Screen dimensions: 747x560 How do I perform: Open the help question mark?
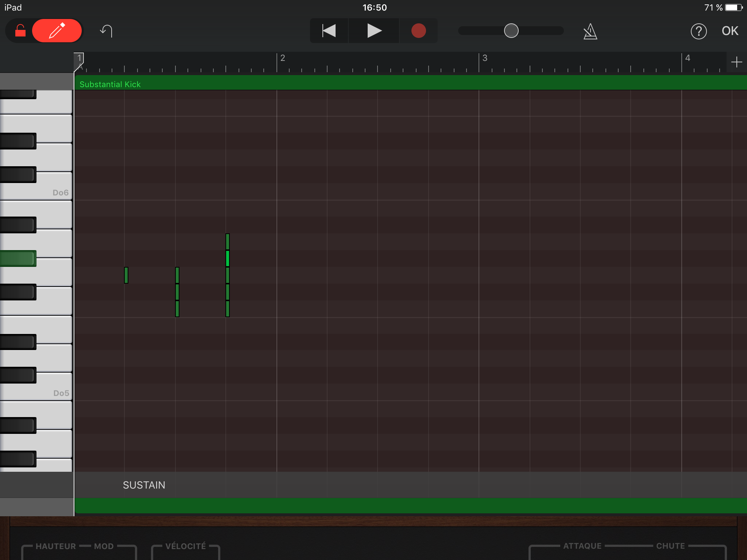[698, 31]
